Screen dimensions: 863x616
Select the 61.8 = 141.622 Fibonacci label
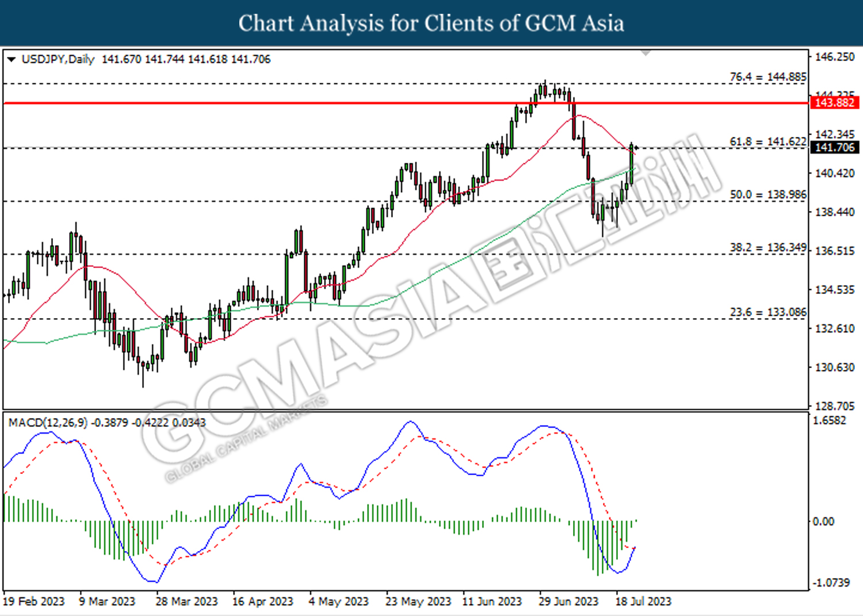pyautogui.click(x=768, y=141)
